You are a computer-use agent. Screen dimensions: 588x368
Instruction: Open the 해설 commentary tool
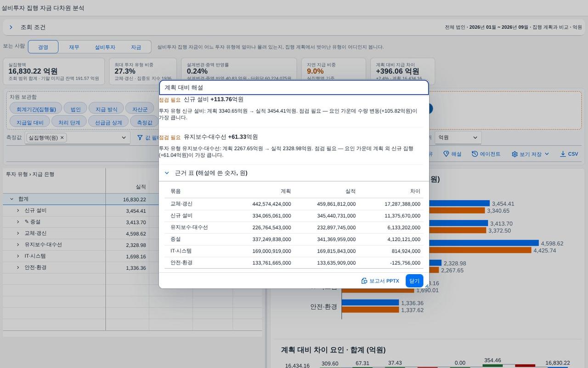pyautogui.click(x=452, y=154)
